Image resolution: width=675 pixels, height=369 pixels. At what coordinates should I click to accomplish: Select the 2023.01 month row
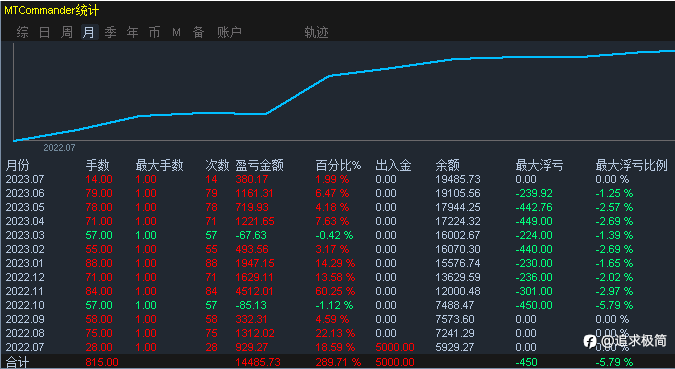click(x=338, y=263)
